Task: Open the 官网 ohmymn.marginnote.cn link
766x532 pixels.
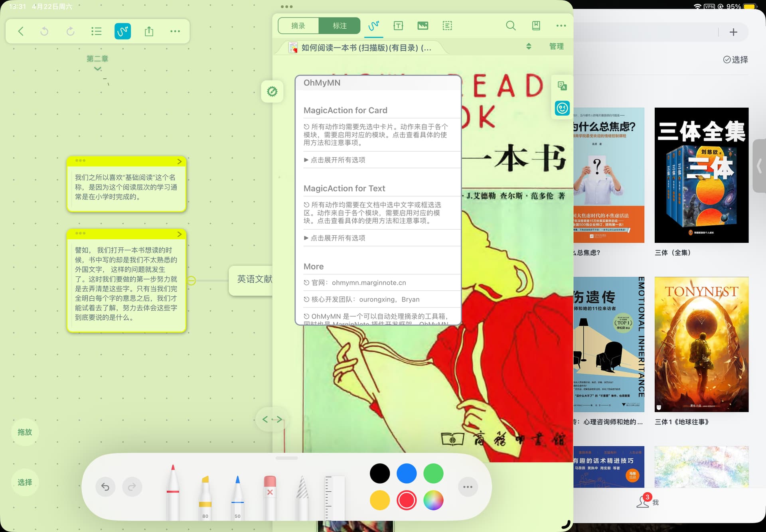Action: point(382,283)
